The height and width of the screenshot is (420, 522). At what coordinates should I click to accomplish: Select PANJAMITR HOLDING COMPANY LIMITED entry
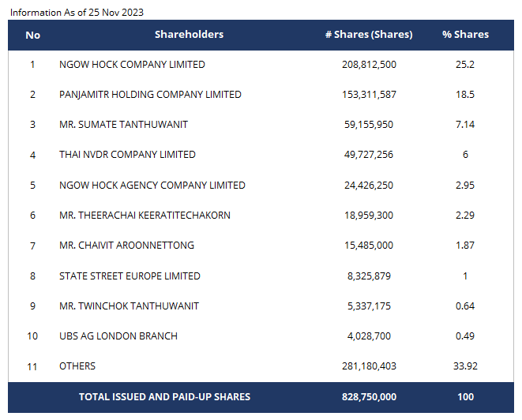click(x=150, y=95)
